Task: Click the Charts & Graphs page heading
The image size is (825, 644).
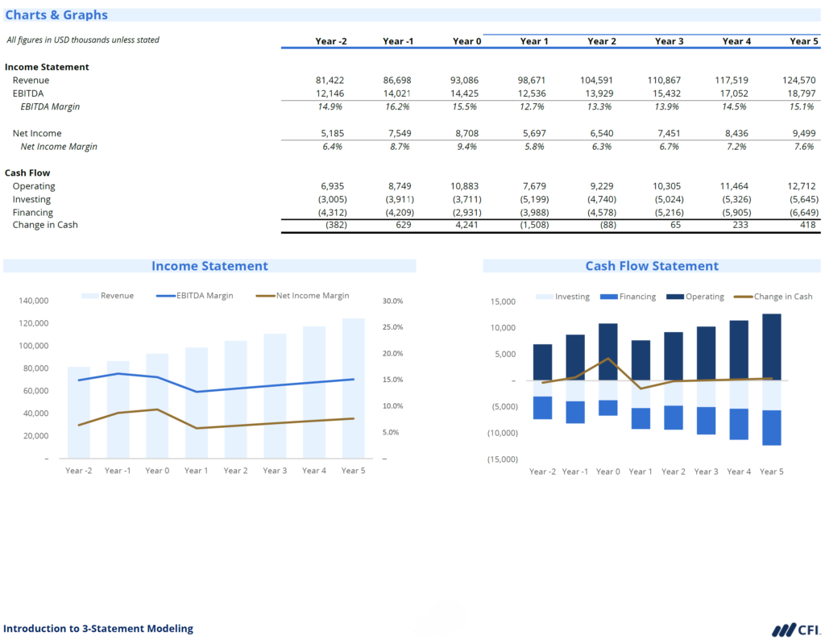Action: (56, 15)
